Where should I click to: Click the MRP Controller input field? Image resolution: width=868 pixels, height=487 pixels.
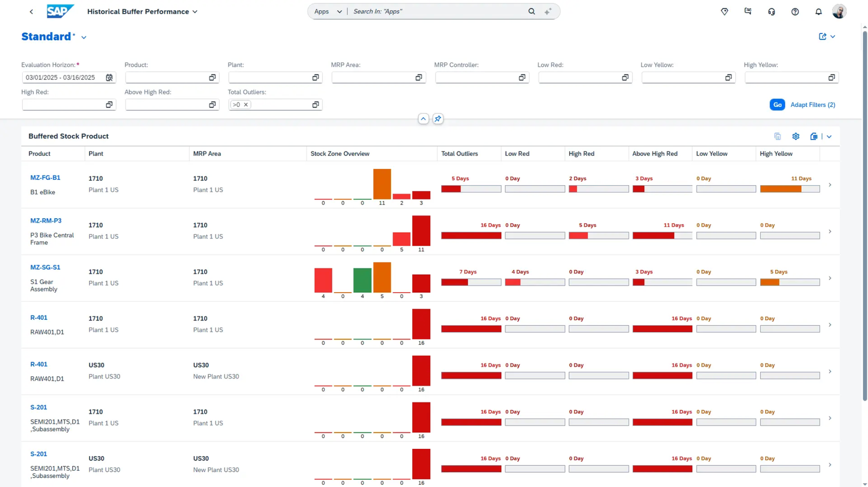coord(476,78)
